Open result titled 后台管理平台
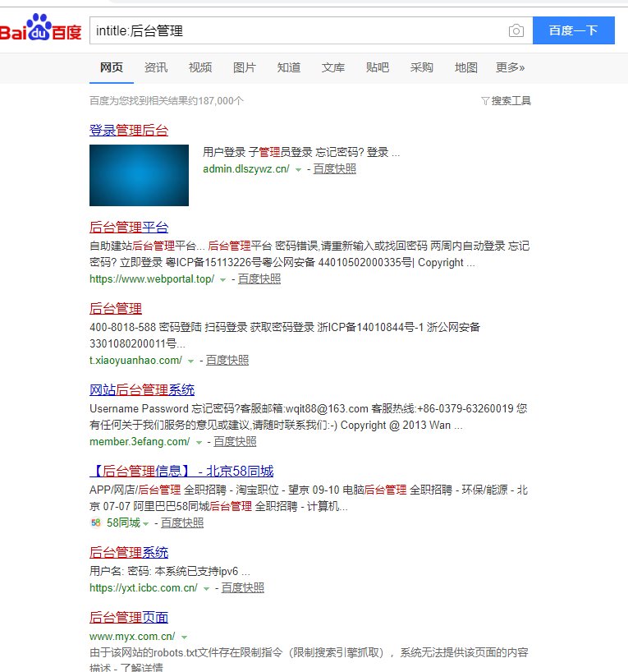The height and width of the screenshot is (672, 628). click(129, 227)
